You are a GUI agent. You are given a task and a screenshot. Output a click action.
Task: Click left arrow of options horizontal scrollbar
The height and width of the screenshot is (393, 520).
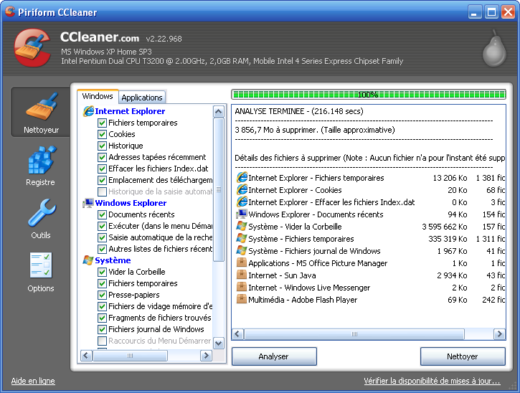coord(86,355)
